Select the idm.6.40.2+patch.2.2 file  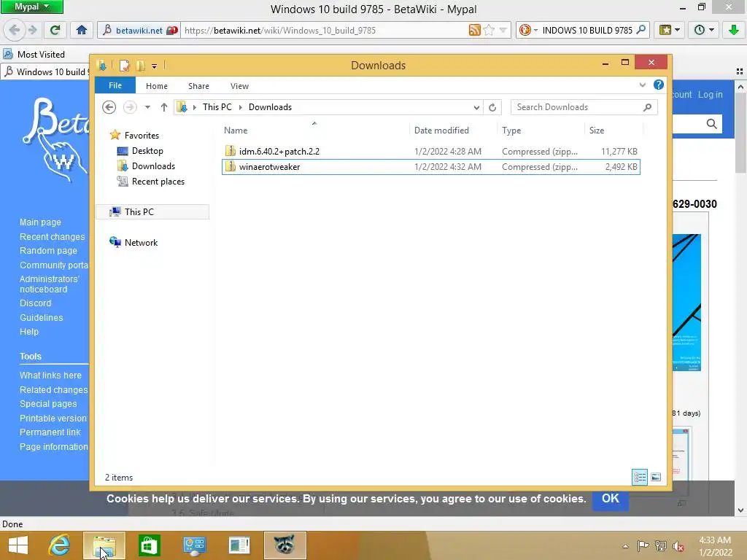point(430,152)
